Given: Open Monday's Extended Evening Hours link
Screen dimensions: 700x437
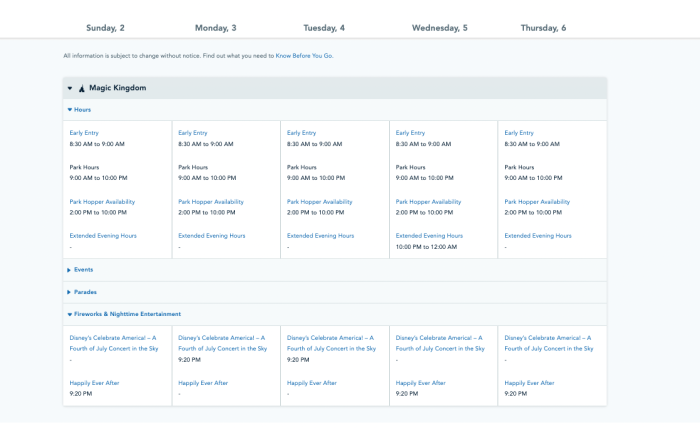Looking at the screenshot, I should 212,236.
